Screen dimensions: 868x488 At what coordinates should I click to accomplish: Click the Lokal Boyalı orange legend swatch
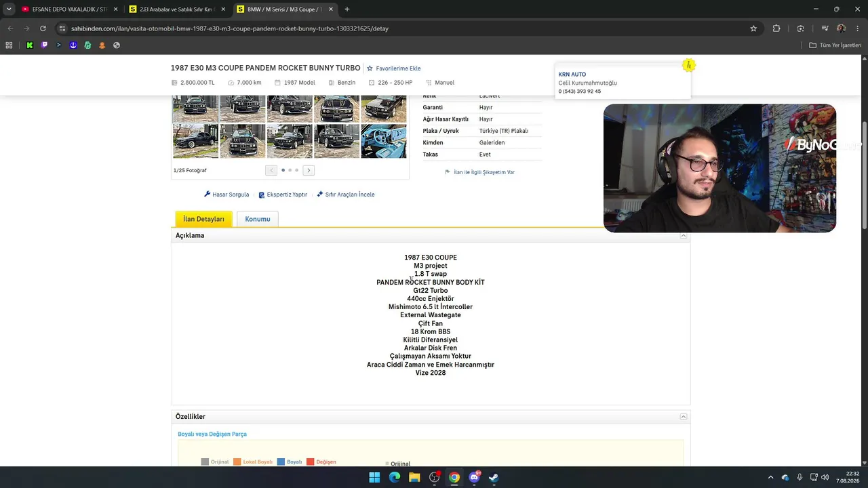[237, 462]
